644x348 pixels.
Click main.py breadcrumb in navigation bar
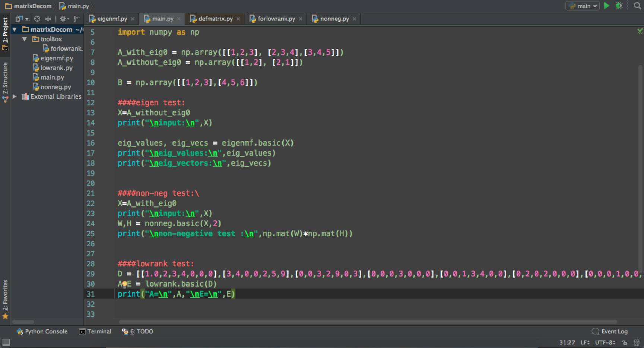coord(74,6)
